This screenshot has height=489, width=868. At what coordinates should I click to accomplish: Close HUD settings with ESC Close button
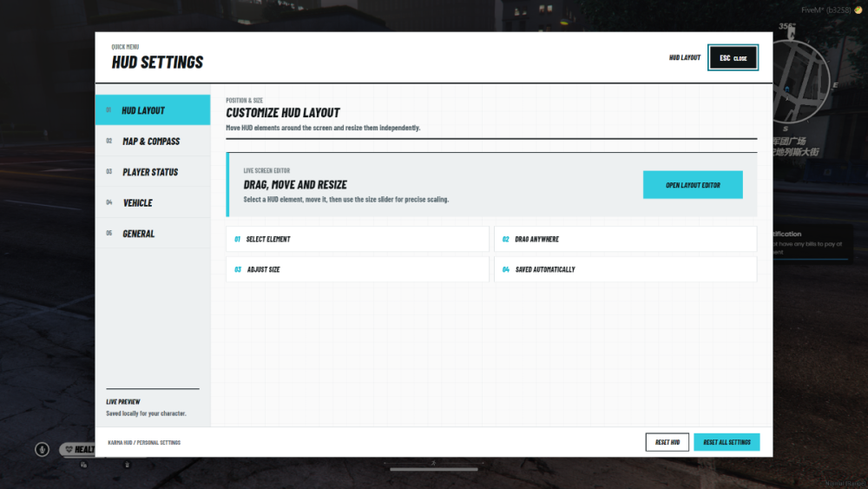[733, 57]
